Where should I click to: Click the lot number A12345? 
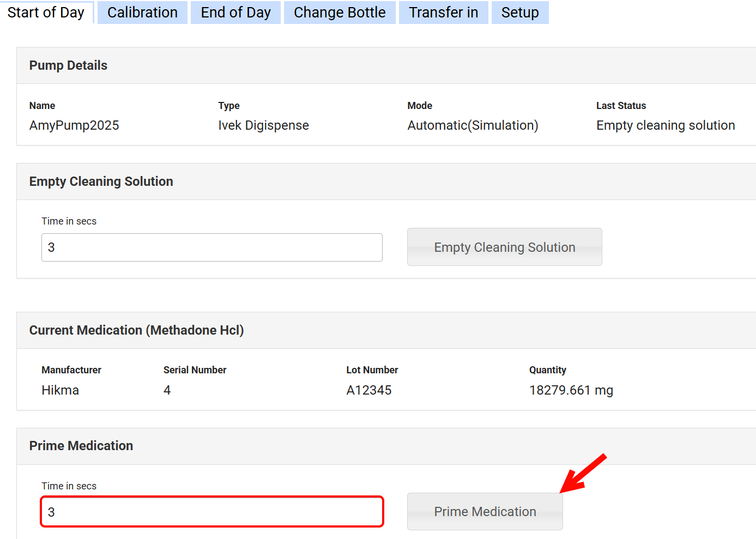point(368,390)
